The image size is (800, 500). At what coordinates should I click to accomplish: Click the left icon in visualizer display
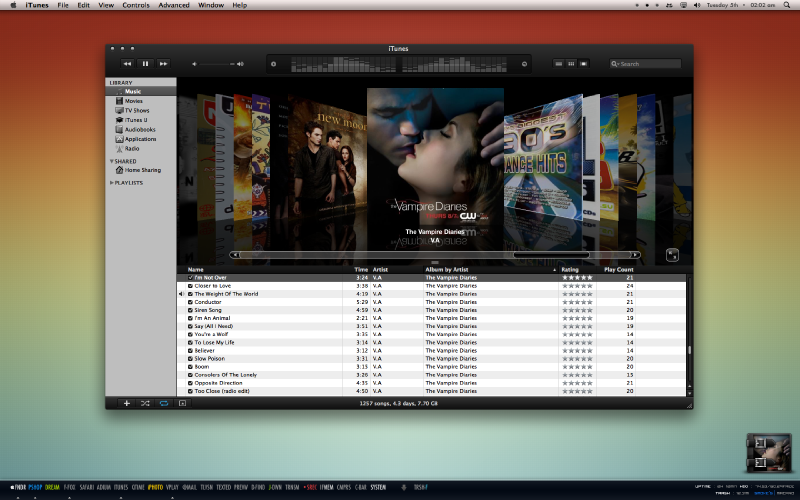click(x=273, y=64)
